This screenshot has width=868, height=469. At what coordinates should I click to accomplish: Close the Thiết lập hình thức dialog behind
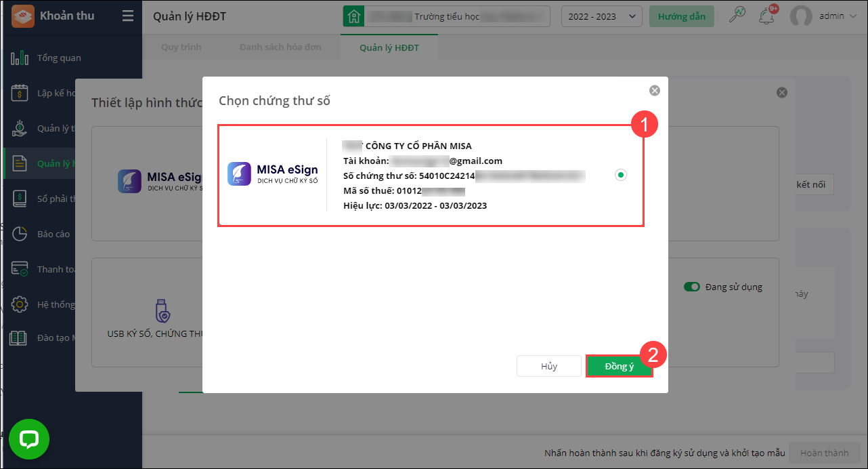(782, 92)
